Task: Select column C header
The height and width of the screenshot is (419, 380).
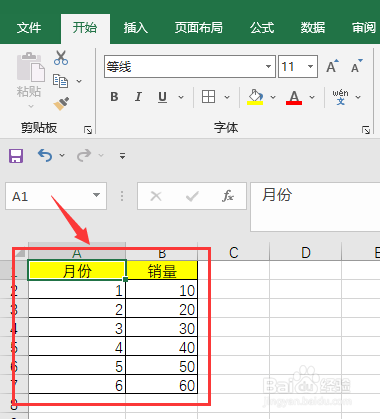Action: (x=233, y=252)
